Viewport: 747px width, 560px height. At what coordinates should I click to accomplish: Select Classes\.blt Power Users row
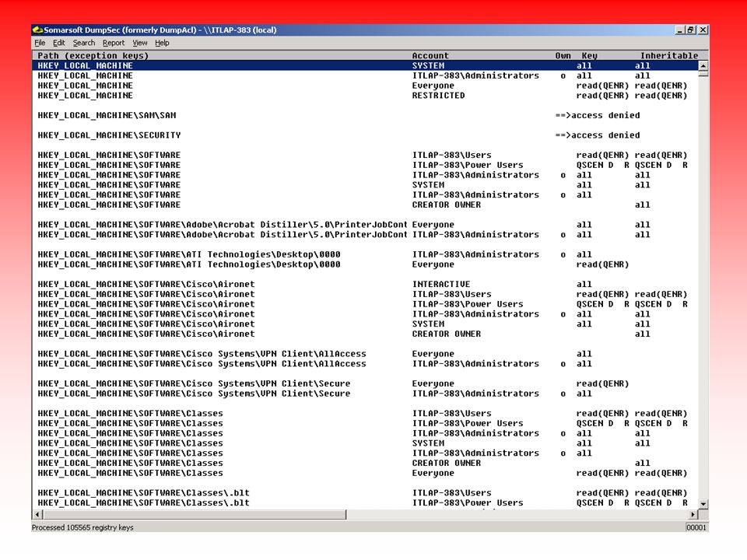[365, 503]
